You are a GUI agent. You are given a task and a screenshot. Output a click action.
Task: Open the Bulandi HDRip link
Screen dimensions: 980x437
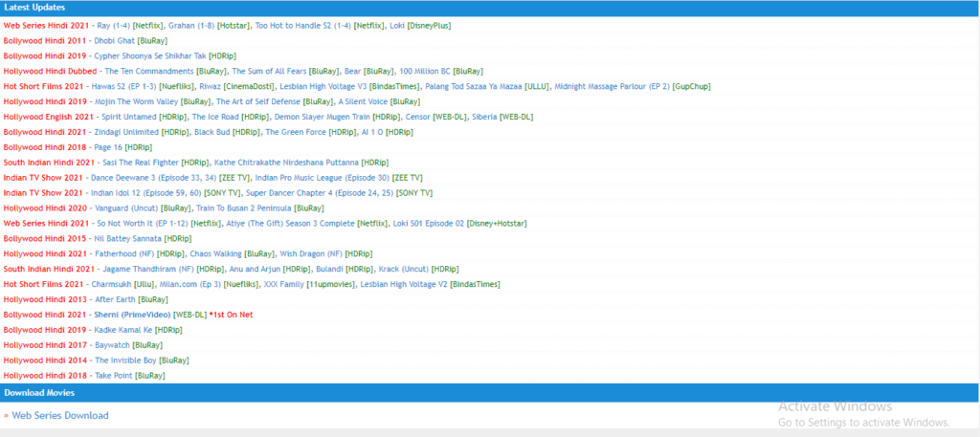(x=330, y=269)
